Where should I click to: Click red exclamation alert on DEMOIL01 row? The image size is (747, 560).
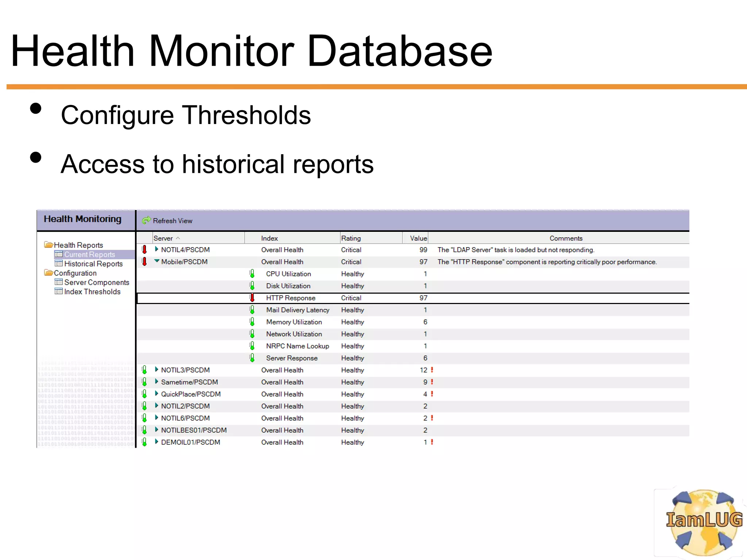(x=432, y=442)
